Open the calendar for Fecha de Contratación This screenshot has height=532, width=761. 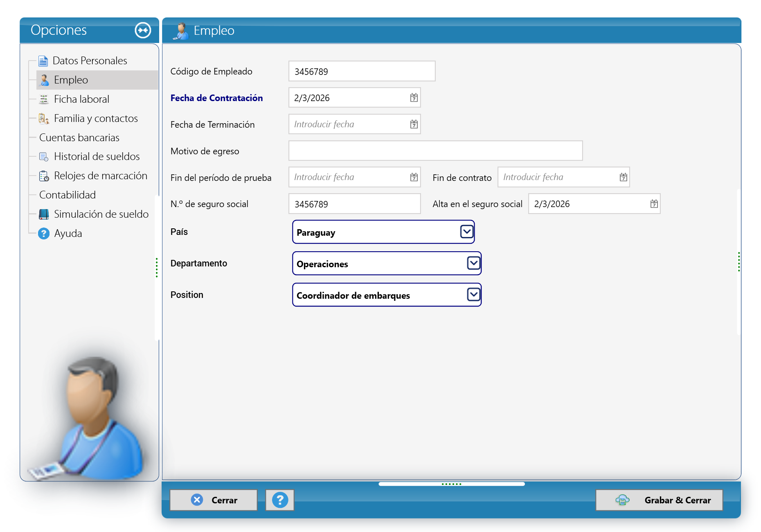tap(414, 98)
